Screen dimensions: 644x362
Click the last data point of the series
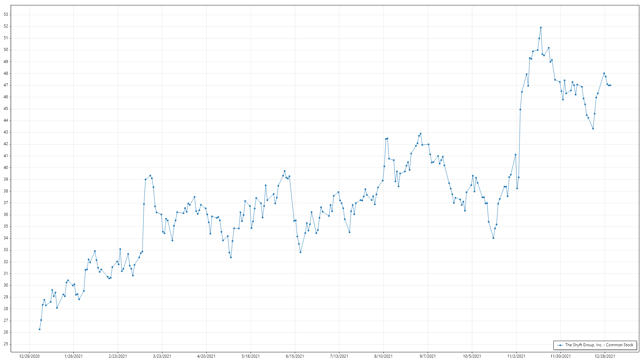click(610, 85)
